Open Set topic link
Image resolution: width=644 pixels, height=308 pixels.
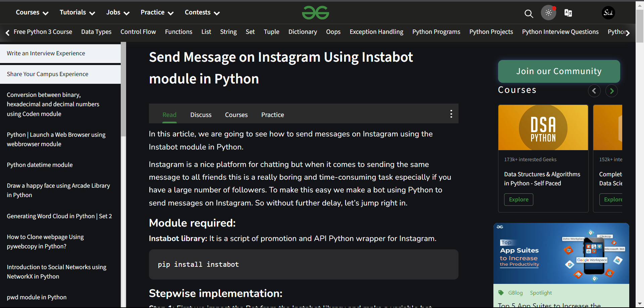tap(250, 32)
